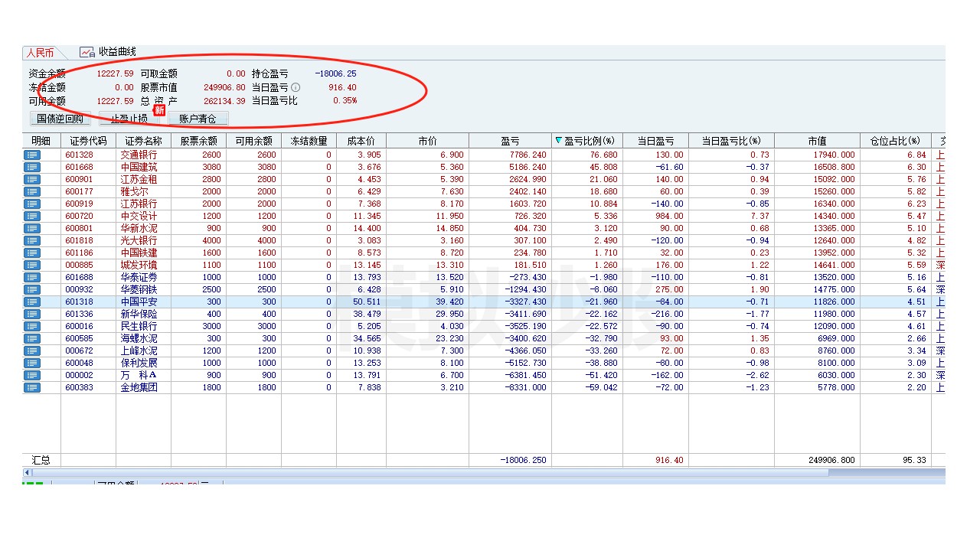
Task: Sort by the 盈亏比例(%) column header
Action: click(x=587, y=141)
